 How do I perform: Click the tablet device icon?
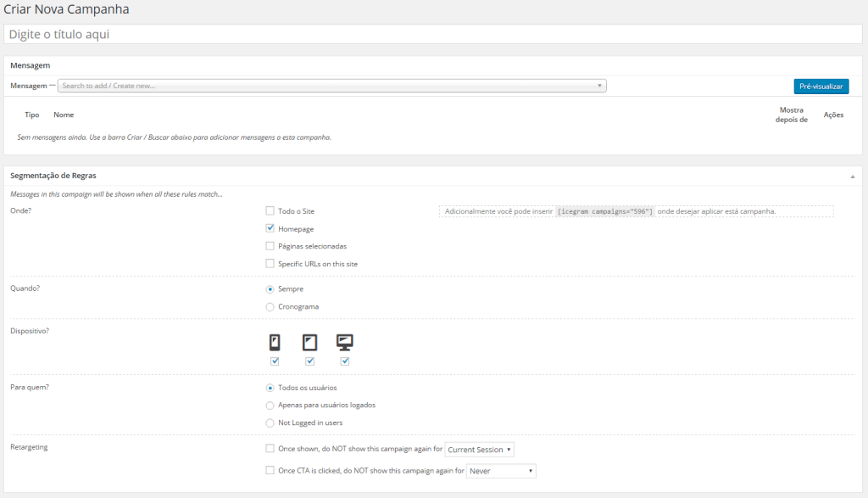click(x=309, y=343)
